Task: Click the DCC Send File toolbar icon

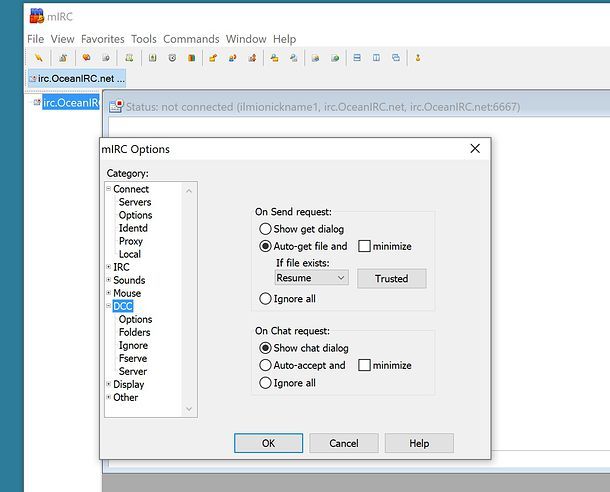Action: [x=213, y=58]
